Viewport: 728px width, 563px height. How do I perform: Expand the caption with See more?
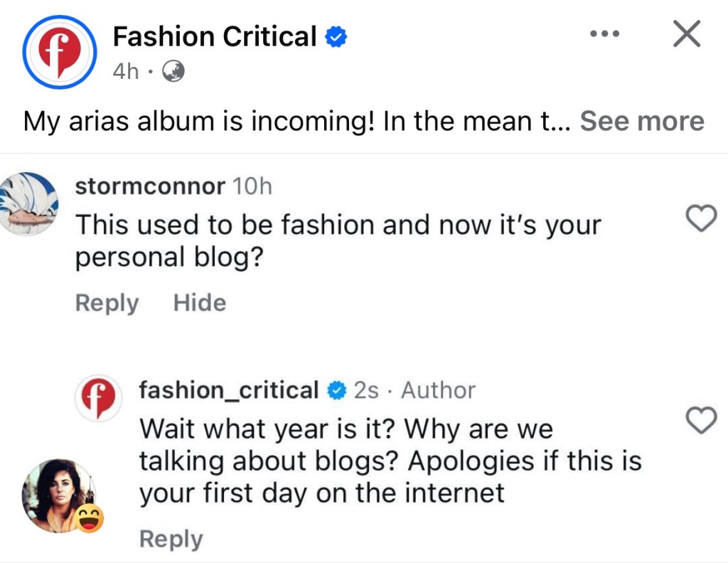(642, 122)
